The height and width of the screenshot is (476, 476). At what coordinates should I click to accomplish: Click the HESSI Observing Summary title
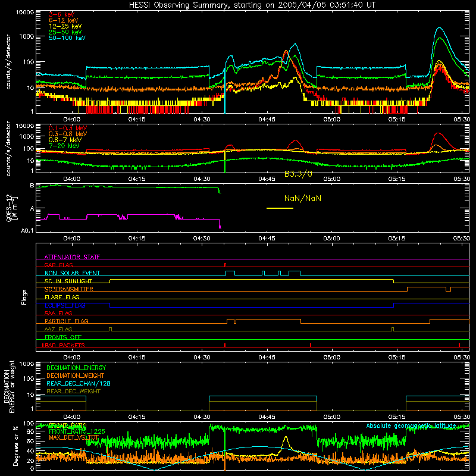click(x=252, y=5)
